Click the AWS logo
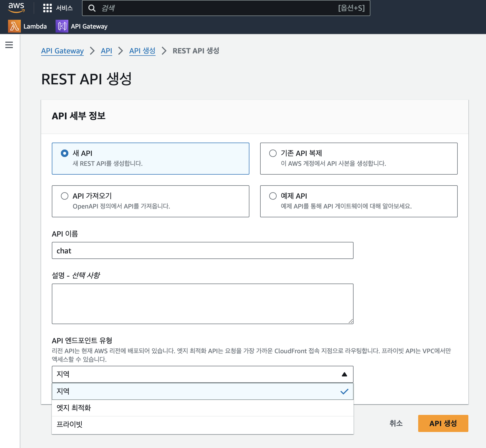 (16, 8)
